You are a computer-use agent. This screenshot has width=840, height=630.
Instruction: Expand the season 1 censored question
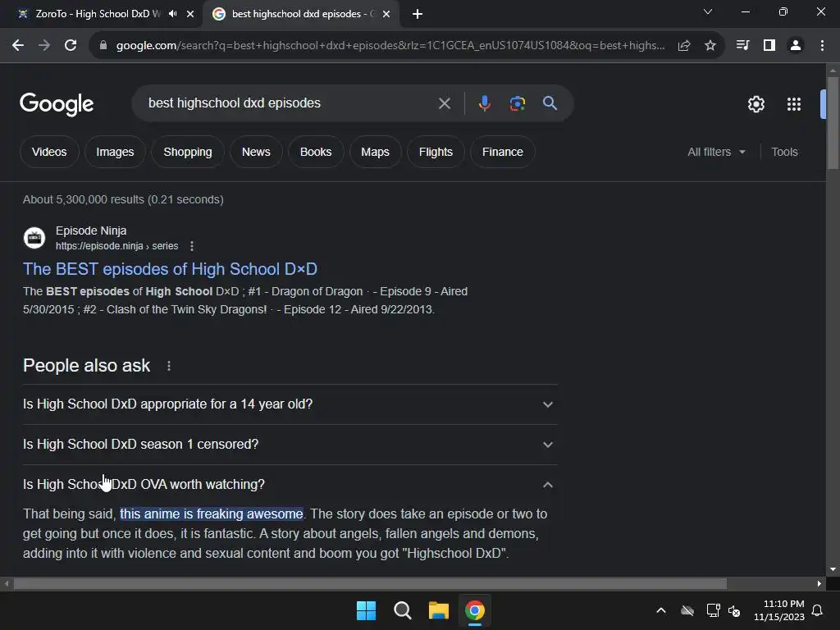290,445
